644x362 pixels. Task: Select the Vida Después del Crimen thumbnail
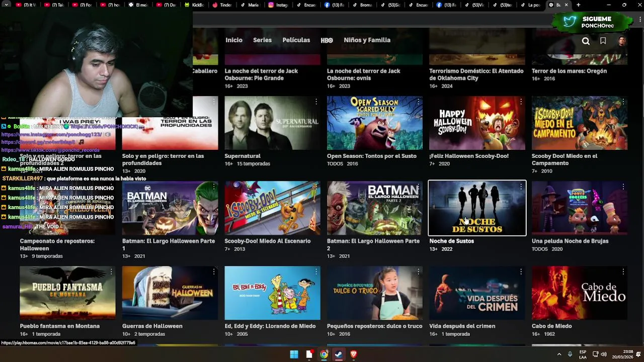pyautogui.click(x=477, y=293)
